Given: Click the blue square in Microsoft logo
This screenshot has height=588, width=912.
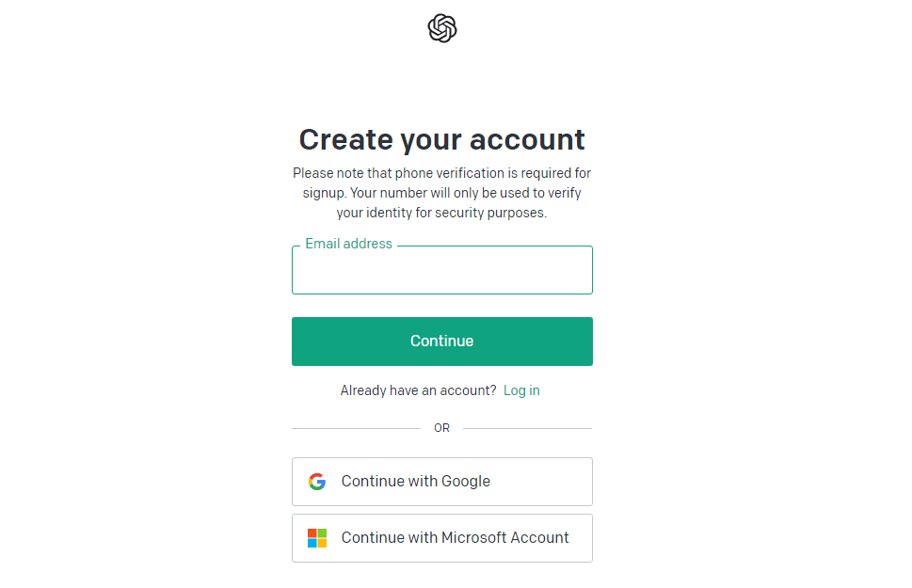Looking at the screenshot, I should pos(312,543).
